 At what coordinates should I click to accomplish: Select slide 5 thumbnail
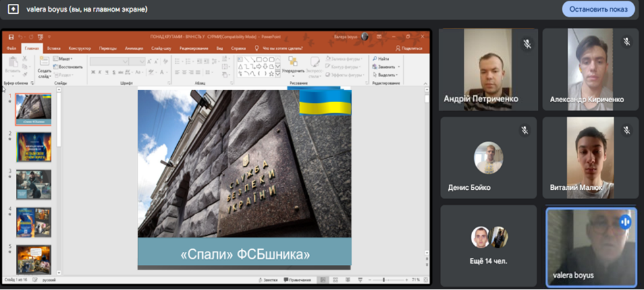pyautogui.click(x=34, y=259)
